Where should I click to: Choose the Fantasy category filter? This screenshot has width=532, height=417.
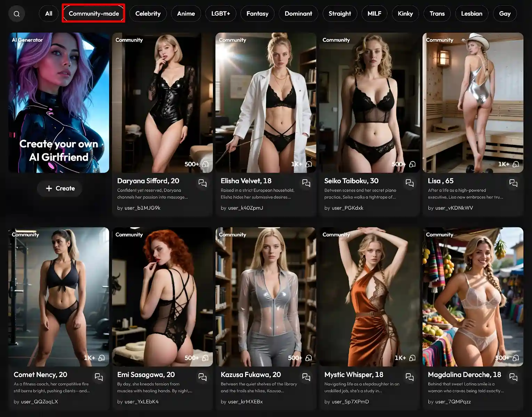pos(257,14)
